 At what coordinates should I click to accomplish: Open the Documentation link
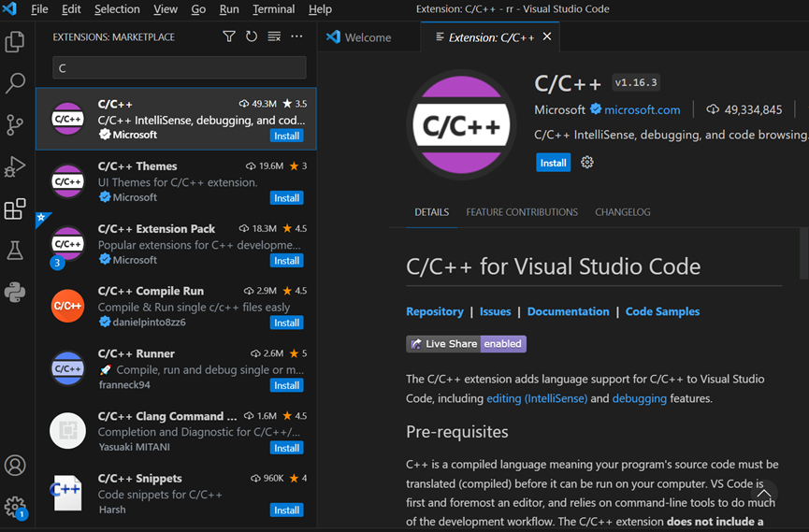click(568, 311)
